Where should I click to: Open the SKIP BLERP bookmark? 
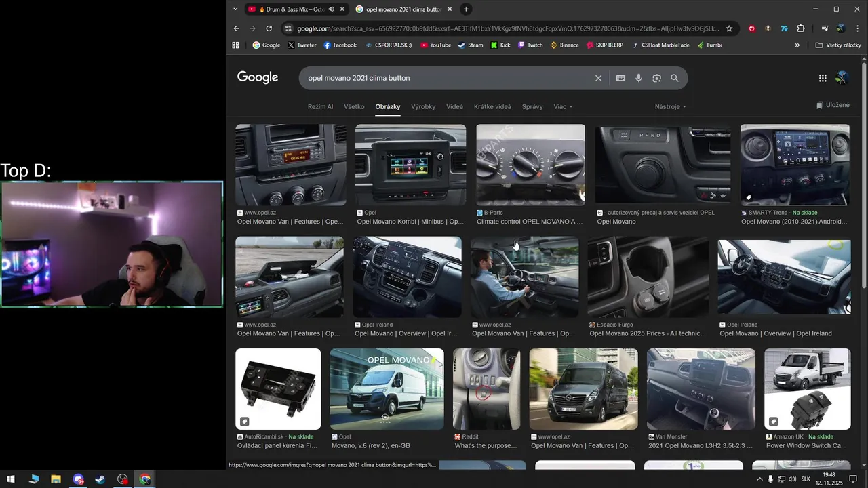point(605,45)
